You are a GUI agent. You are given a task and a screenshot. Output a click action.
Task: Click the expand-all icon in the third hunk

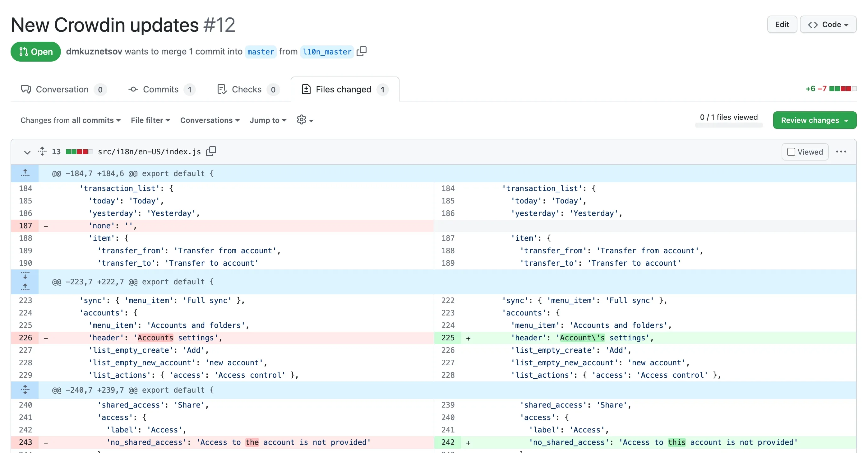pyautogui.click(x=25, y=390)
